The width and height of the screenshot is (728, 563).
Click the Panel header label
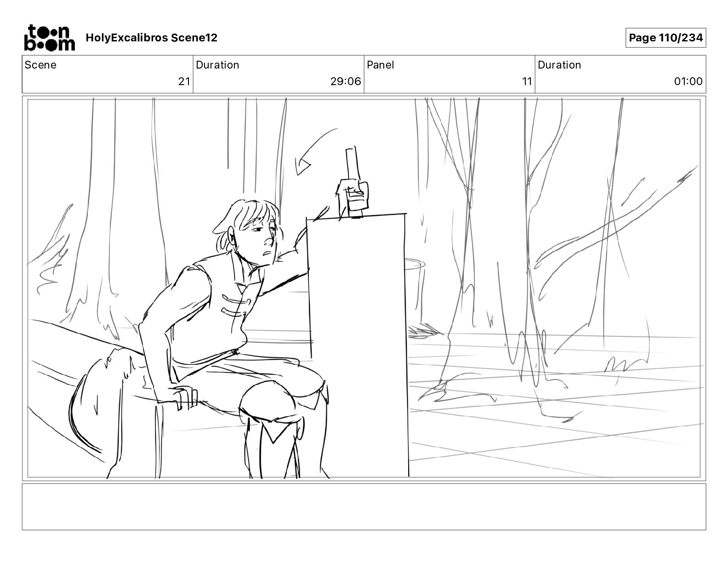coord(381,65)
